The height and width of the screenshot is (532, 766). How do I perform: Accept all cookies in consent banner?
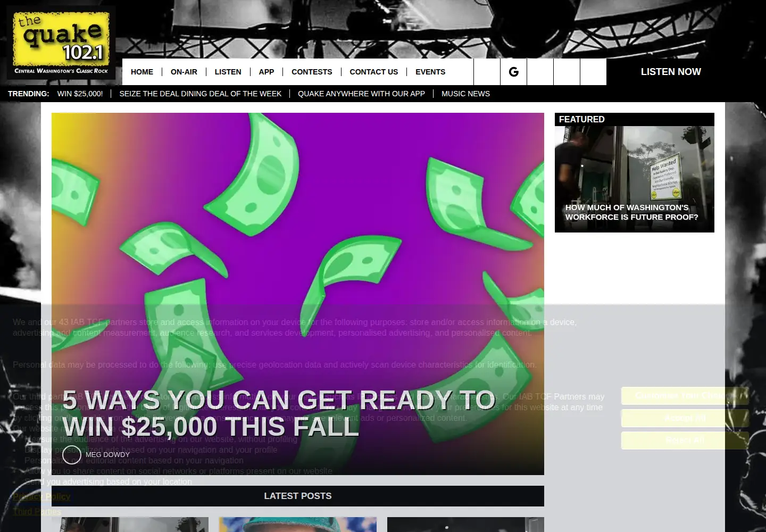[685, 418]
